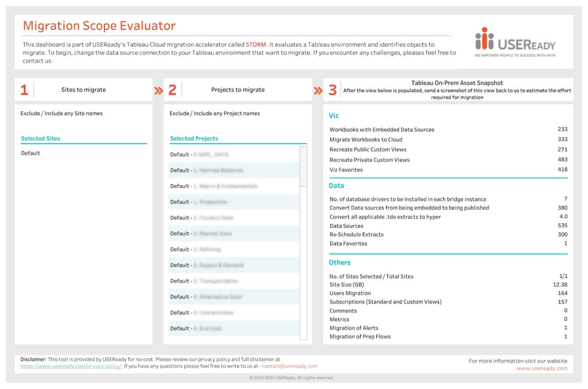Click the Viz Favorites label
The height and width of the screenshot is (389, 588).
pyautogui.click(x=346, y=170)
